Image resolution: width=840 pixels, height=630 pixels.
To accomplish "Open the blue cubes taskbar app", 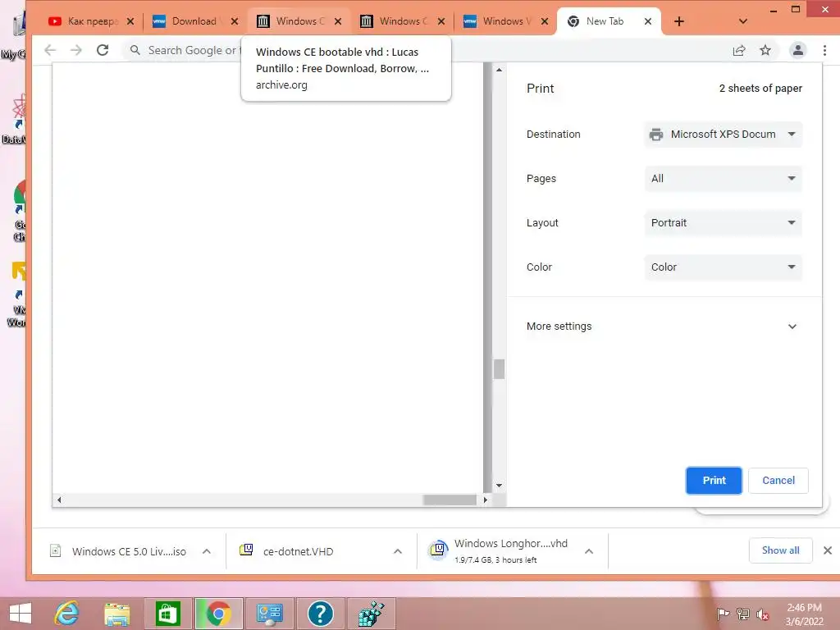I will click(x=372, y=614).
